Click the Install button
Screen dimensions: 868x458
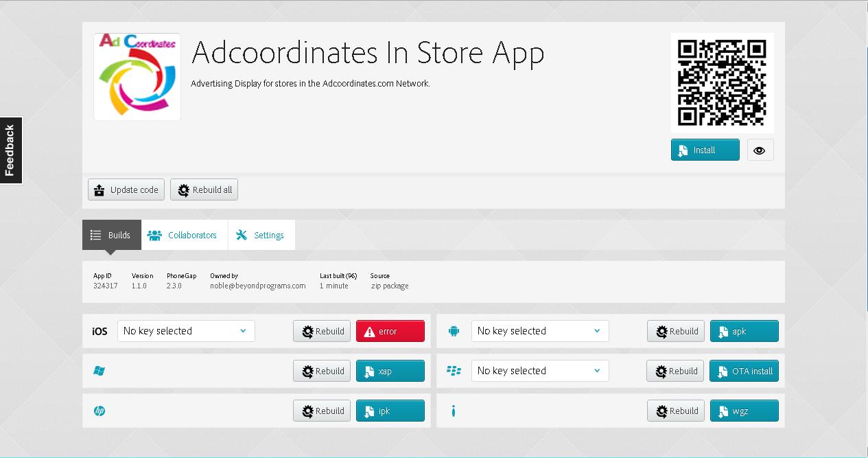705,150
